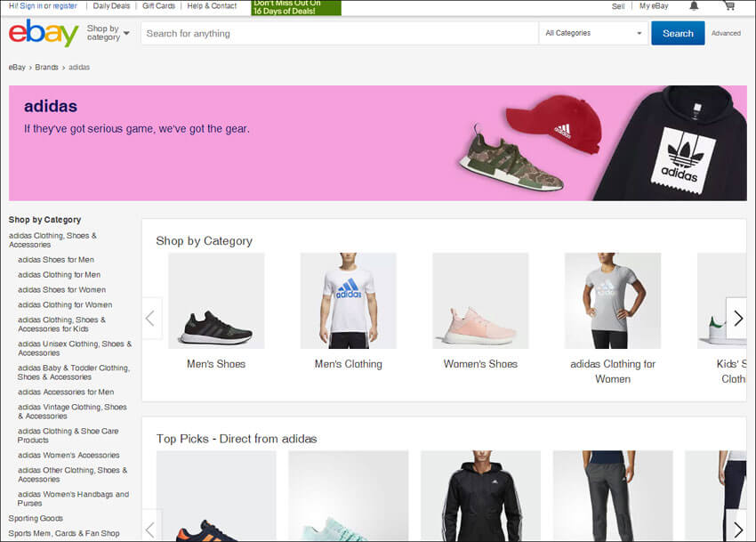
Task: Open the notifications bell icon
Action: (x=694, y=6)
